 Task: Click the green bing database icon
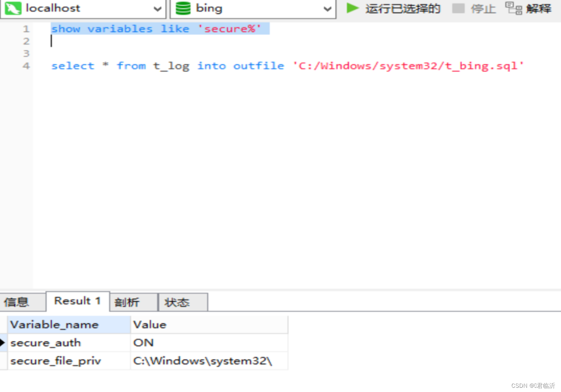183,8
